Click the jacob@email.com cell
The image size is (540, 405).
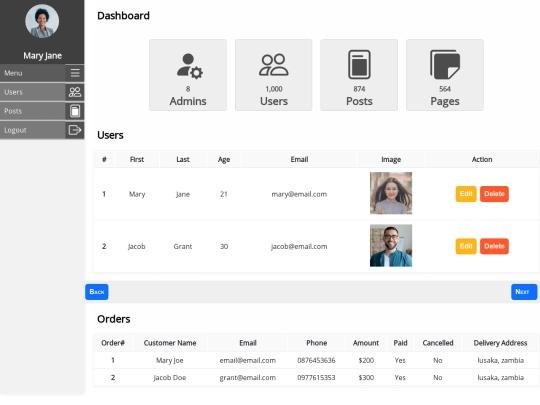pos(299,247)
